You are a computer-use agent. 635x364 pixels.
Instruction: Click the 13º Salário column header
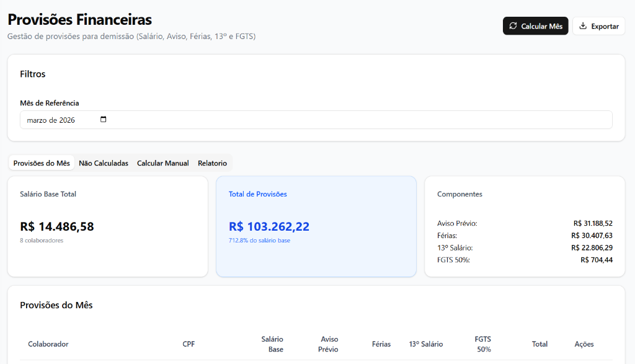pyautogui.click(x=425, y=344)
